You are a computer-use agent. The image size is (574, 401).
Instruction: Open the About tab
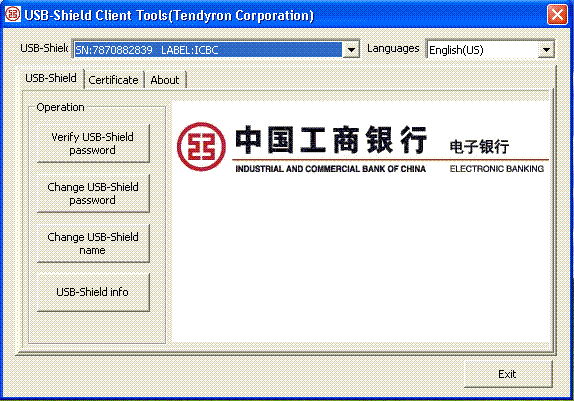[x=165, y=80]
